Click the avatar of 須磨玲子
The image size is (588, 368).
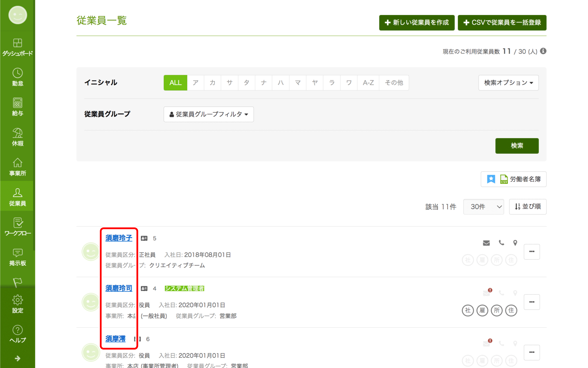91,252
